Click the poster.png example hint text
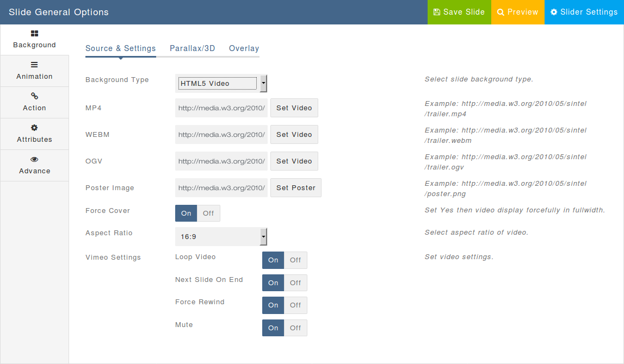 pyautogui.click(x=505, y=189)
